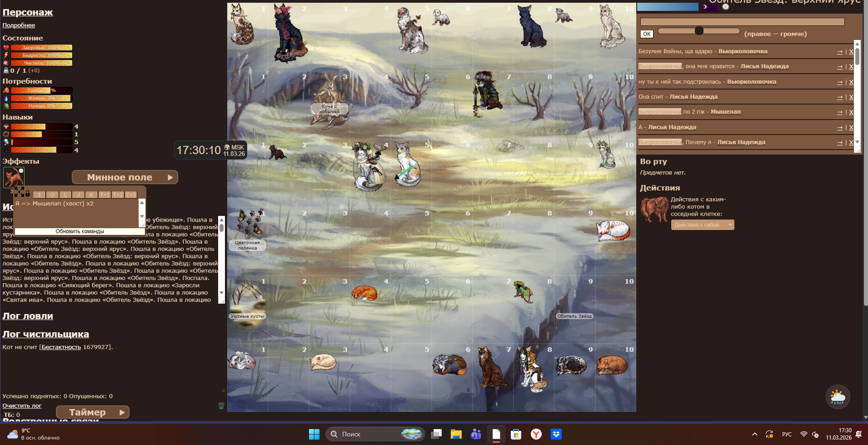
Task: Open the notifications bell in the tray
Action: pos(858,434)
